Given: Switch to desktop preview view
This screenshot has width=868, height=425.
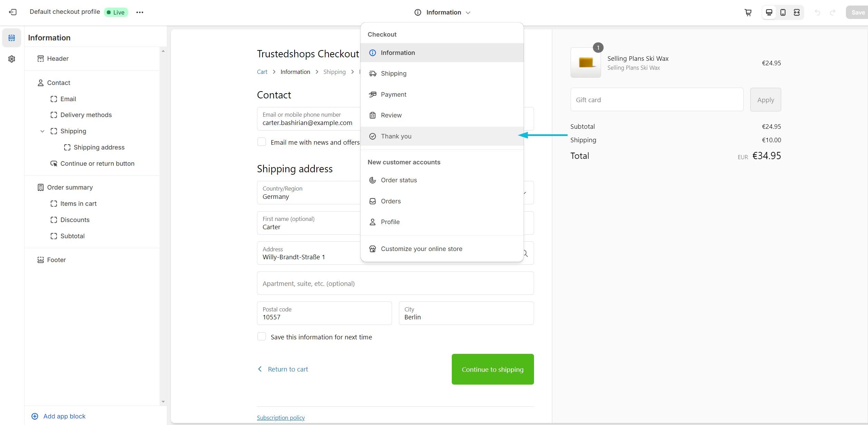Looking at the screenshot, I should (769, 12).
